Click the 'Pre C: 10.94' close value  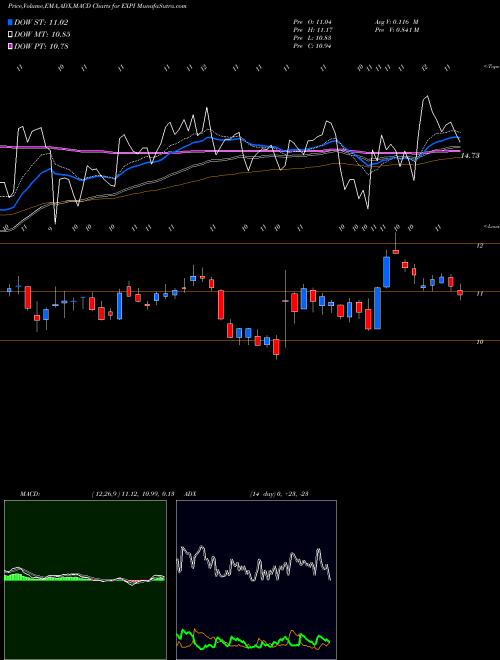click(313, 46)
